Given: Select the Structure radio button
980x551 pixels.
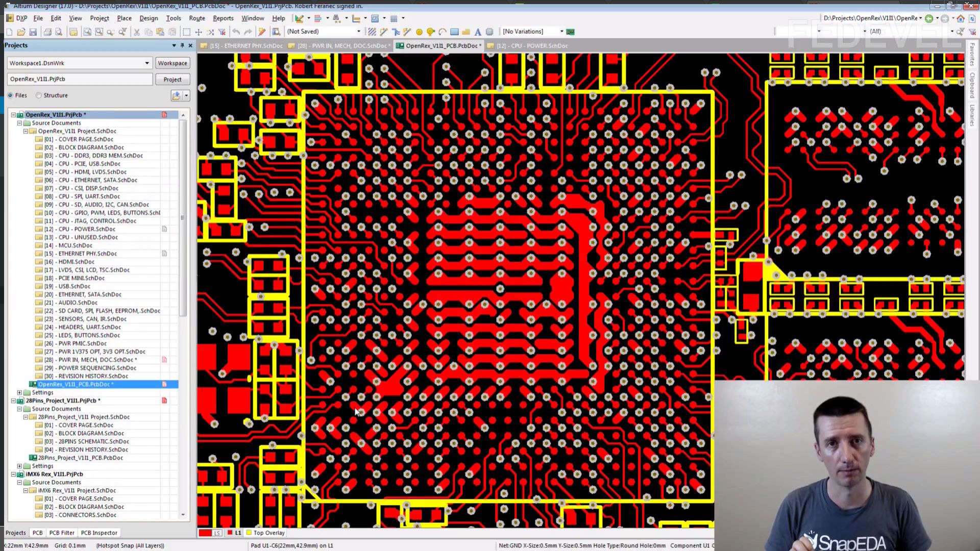Looking at the screenshot, I should coord(39,95).
